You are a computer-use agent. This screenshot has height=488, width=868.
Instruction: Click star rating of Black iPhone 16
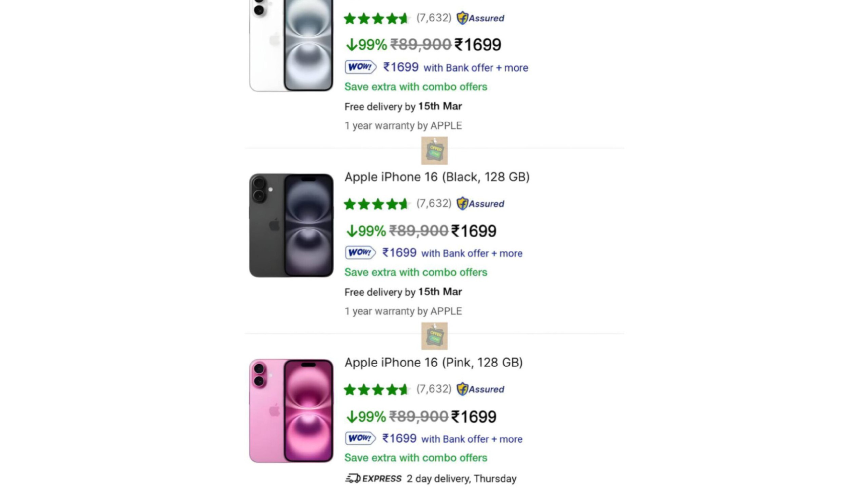tap(376, 204)
